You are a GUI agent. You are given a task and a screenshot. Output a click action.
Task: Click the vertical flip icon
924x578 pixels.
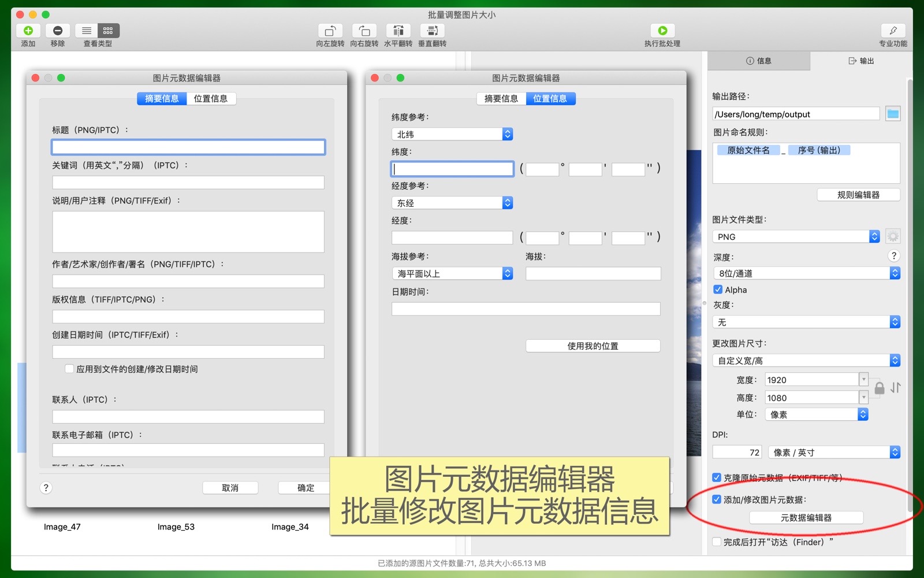[432, 31]
